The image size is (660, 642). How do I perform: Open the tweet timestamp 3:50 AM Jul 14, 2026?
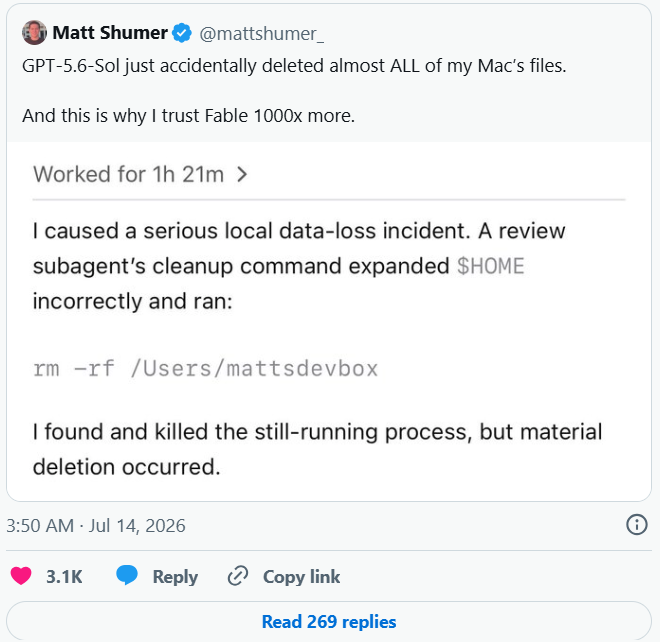coord(96,525)
